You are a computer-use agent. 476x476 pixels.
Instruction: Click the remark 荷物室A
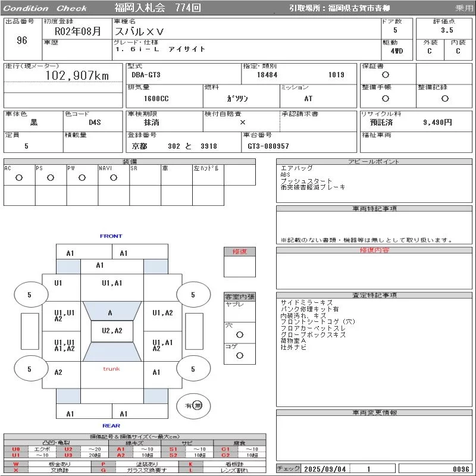(x=293, y=341)
